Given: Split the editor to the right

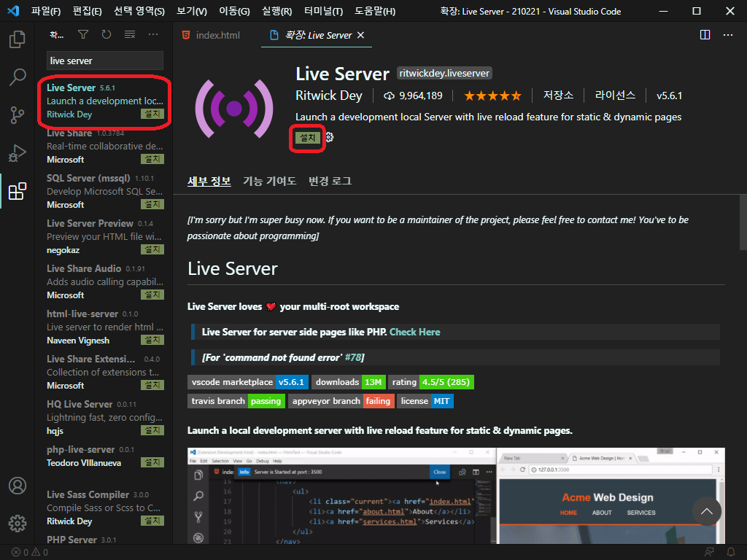Looking at the screenshot, I should [705, 35].
